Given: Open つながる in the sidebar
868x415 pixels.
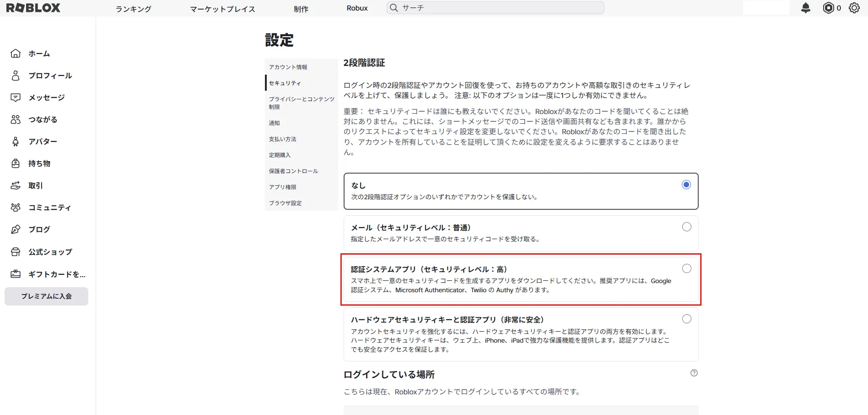Looking at the screenshot, I should (x=43, y=120).
